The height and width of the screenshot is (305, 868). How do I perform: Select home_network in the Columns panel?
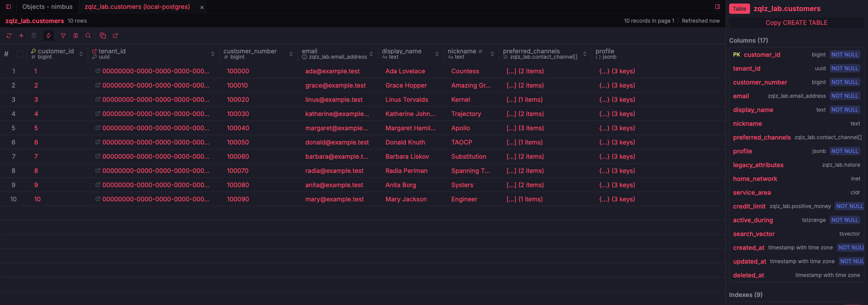pos(796,179)
